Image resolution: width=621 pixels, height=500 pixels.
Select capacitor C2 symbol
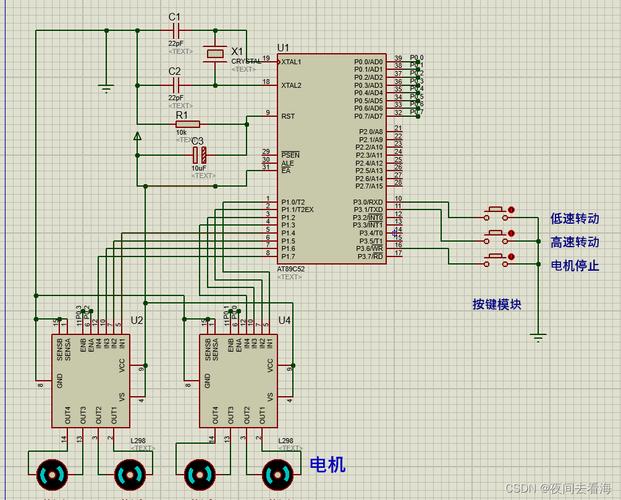[176, 85]
